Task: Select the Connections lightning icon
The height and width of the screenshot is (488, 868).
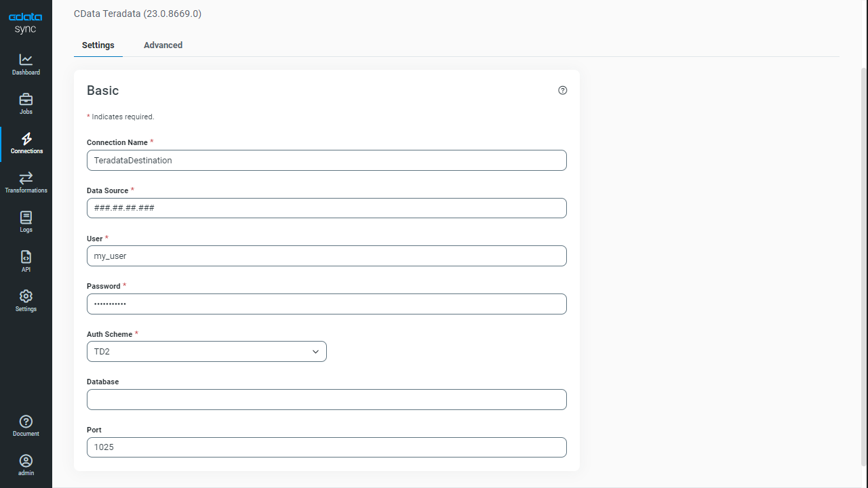Action: [26, 138]
